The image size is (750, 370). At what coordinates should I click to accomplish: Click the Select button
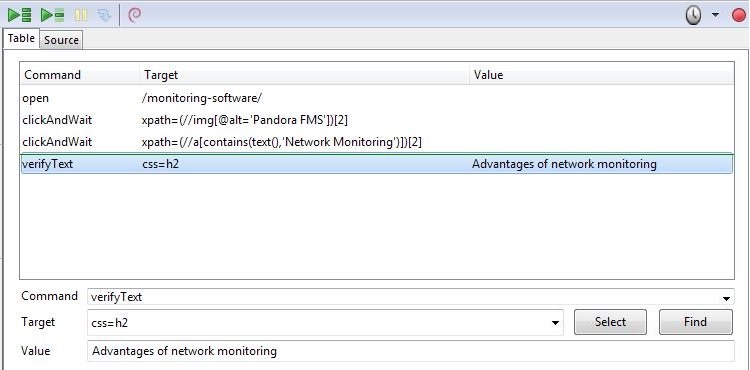(610, 322)
